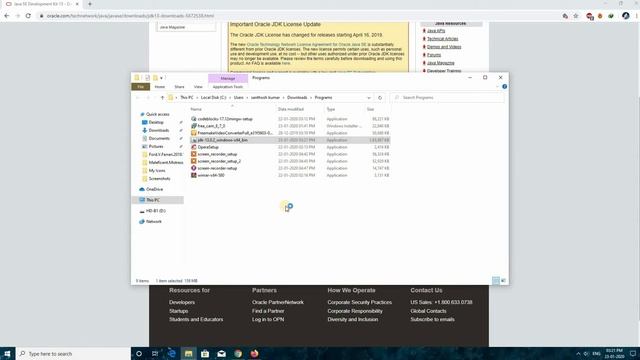Screen dimensions: 640x360
Task: Click Local Disk (C:) in address path
Action: click(x=213, y=98)
